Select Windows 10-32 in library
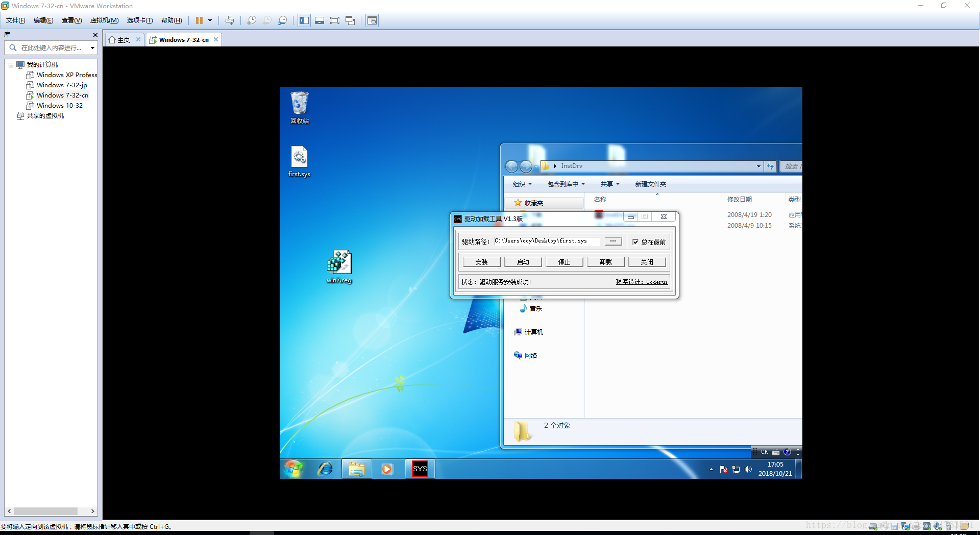980x535 pixels. pos(55,106)
